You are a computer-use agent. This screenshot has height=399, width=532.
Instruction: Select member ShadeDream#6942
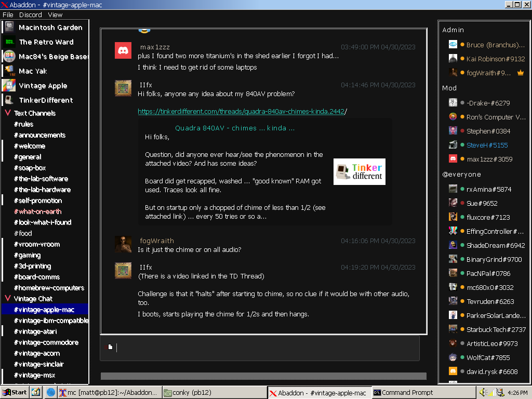tap(496, 245)
